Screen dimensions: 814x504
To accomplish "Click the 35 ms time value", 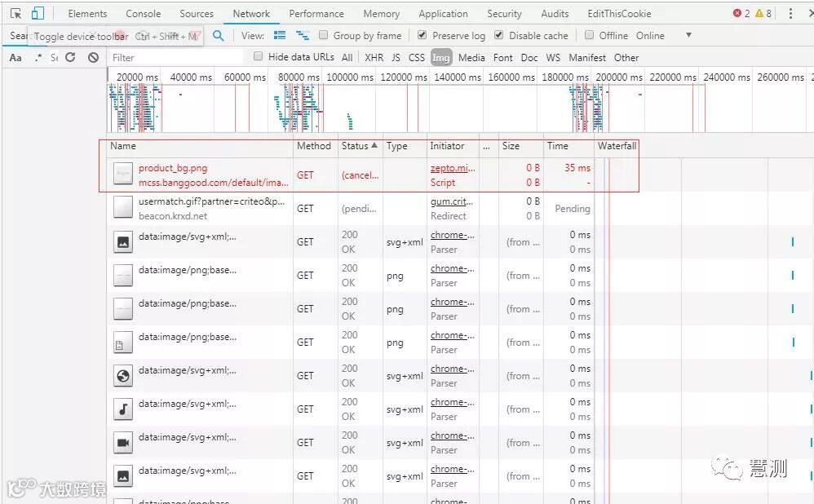I will click(577, 168).
